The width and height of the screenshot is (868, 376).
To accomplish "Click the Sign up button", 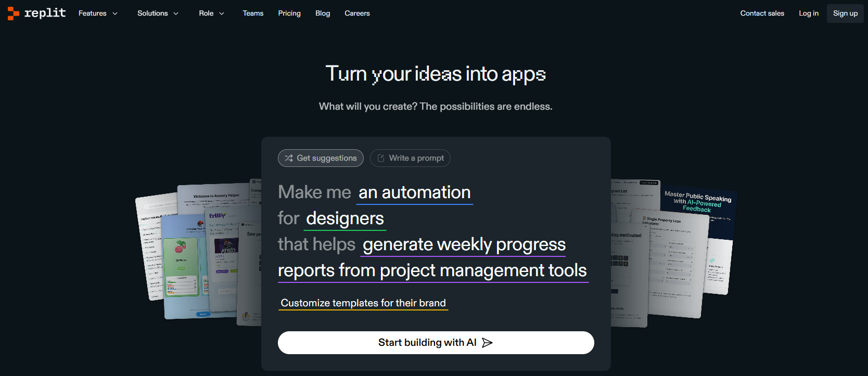I will tap(845, 14).
